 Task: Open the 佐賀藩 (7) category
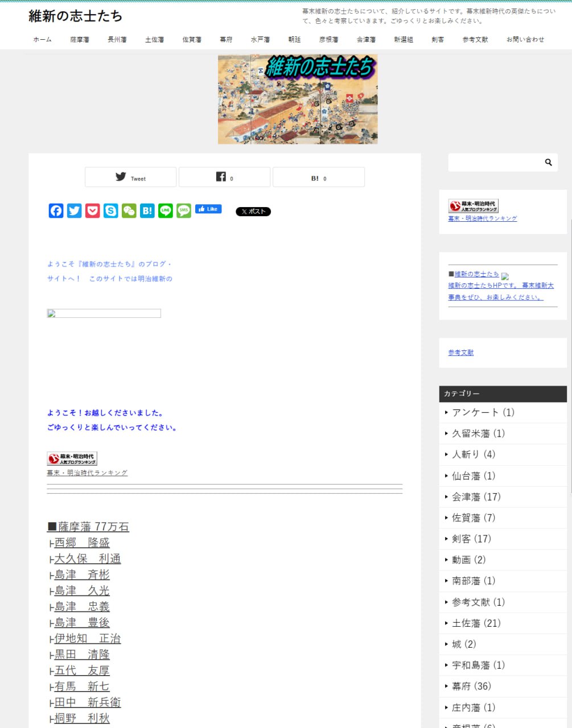[474, 518]
